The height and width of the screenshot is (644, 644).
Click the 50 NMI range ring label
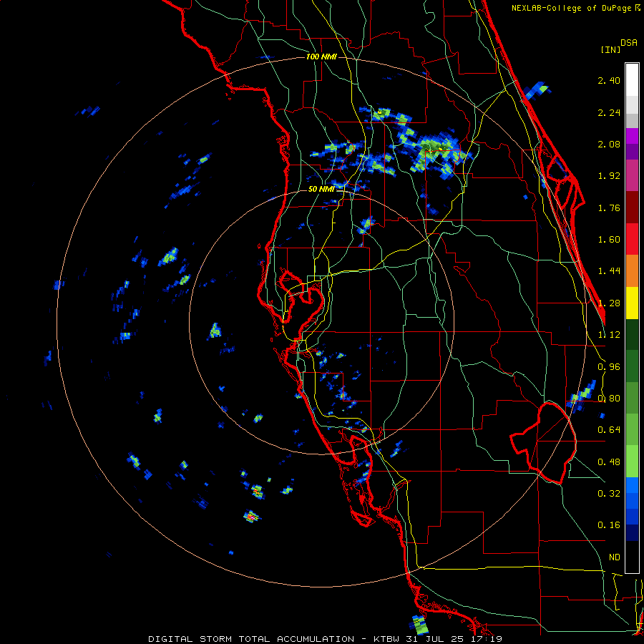[x=321, y=190]
